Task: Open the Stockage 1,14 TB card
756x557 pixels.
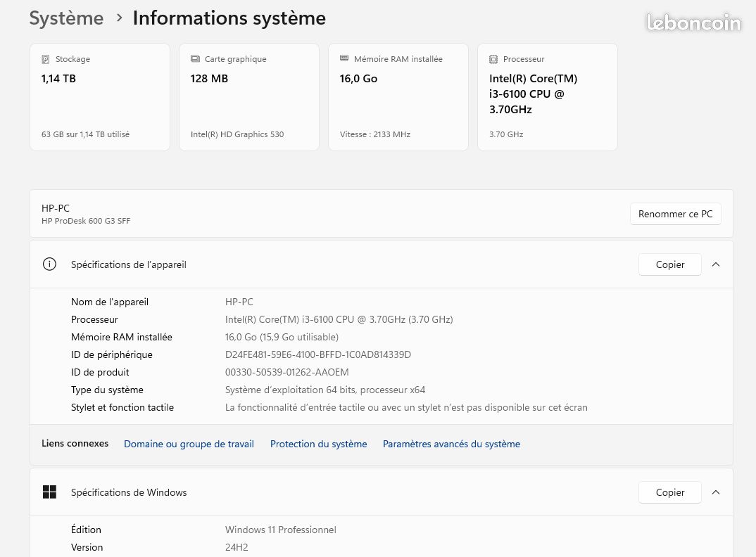Action: 100,97
